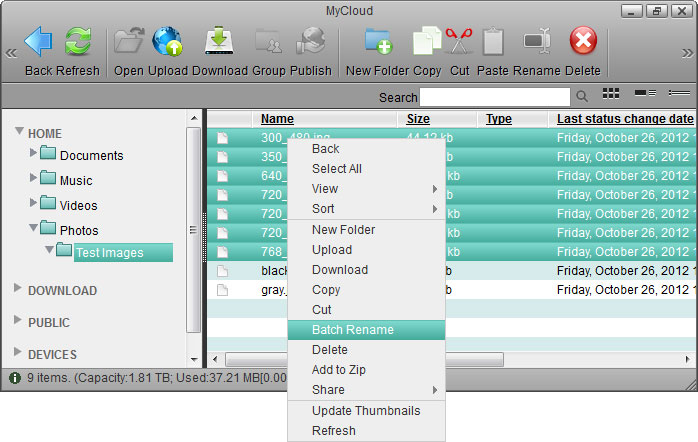Expand the DOWNLOAD section
Screen dimensions: 698x442
click(x=19, y=289)
